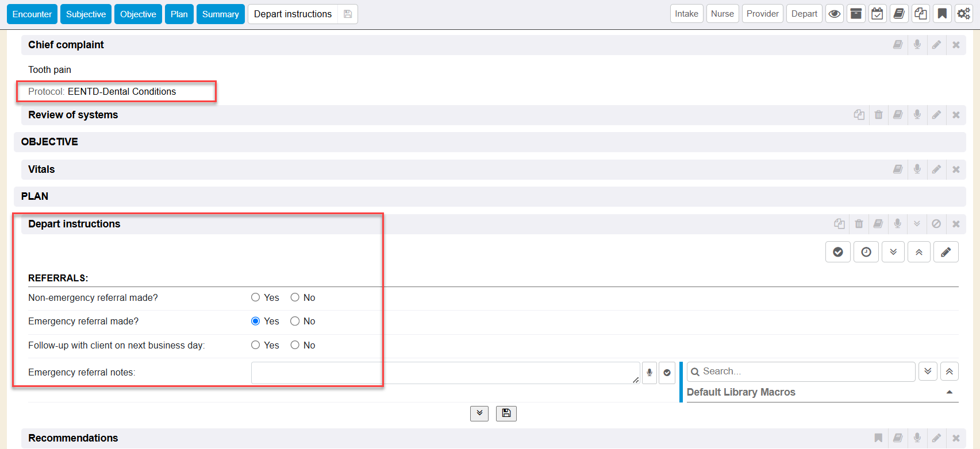This screenshot has width=980, height=449.
Task: Switch to the Subjective tab
Action: 86,14
